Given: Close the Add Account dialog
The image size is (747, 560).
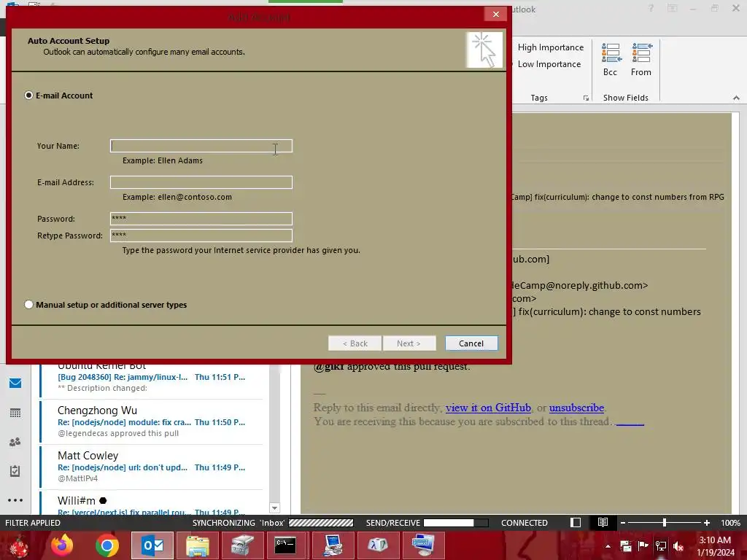Looking at the screenshot, I should (x=495, y=15).
